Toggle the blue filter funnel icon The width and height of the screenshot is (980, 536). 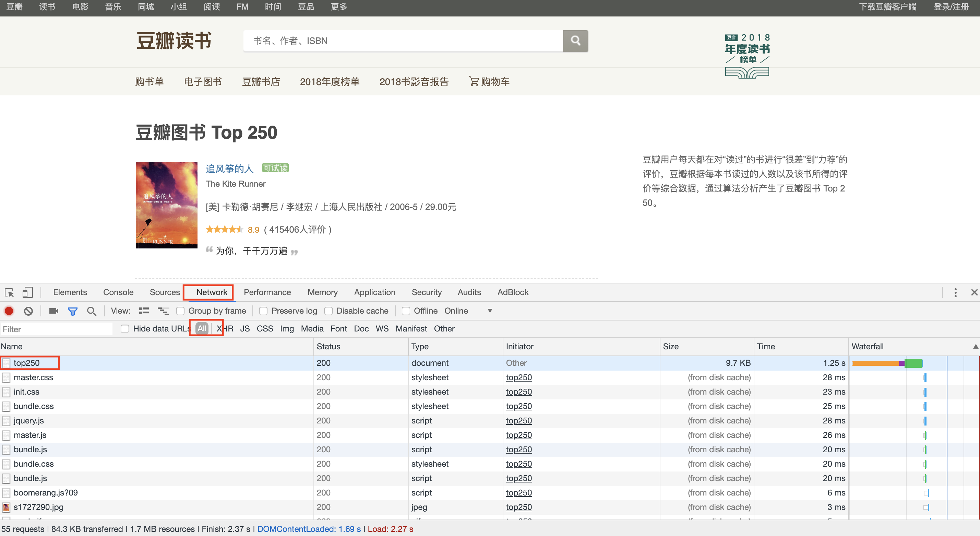point(72,311)
